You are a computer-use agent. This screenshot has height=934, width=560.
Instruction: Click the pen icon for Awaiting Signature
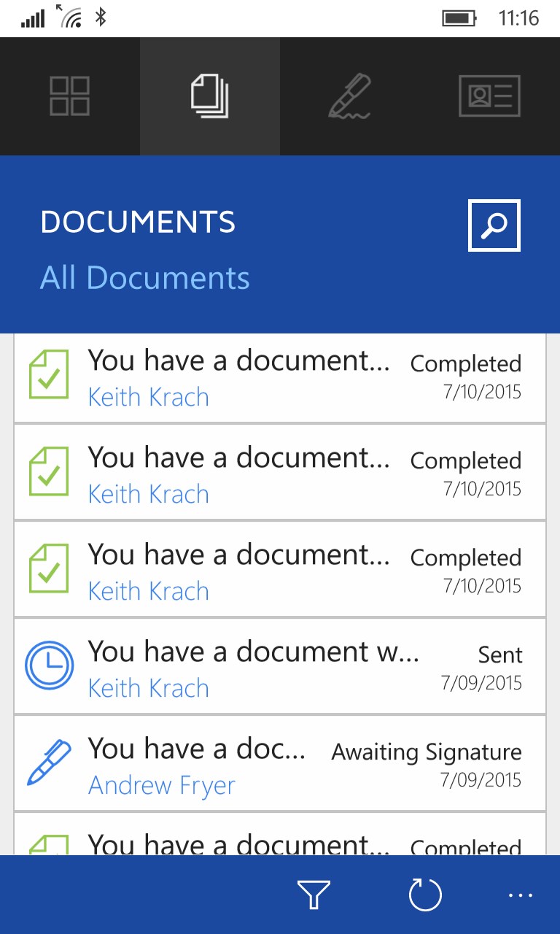(49, 763)
